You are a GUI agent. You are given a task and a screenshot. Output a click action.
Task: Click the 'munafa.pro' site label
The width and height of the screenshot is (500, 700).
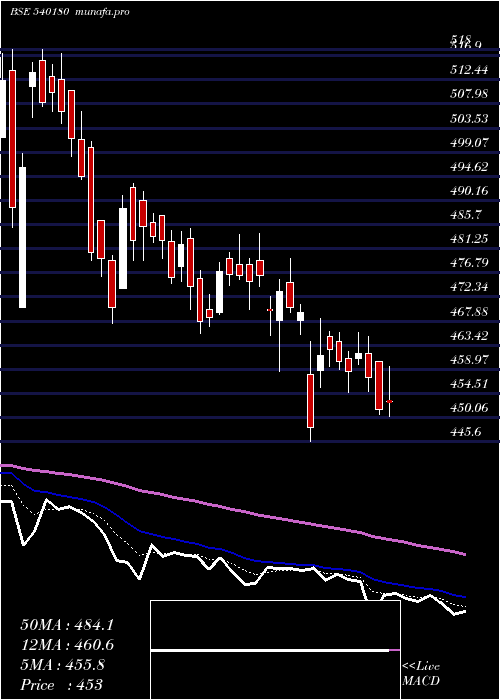tap(102, 12)
